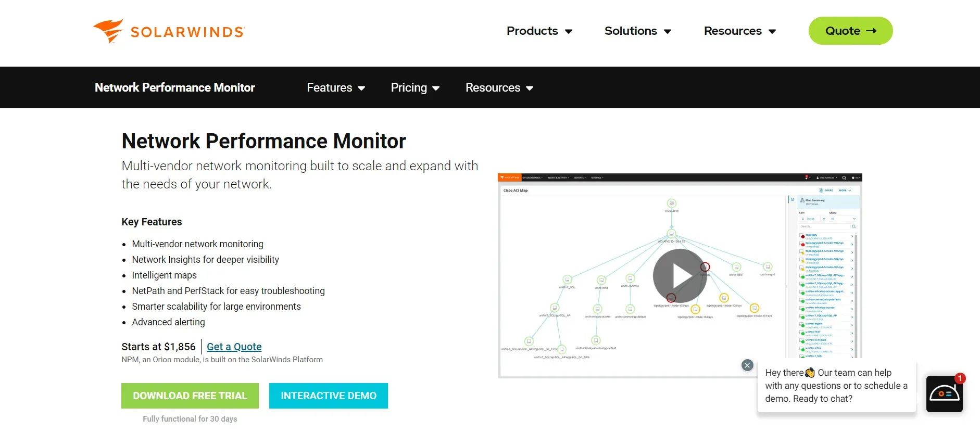Click the Network Performance Monitor page heading
The height and width of the screenshot is (432, 980).
[263, 141]
